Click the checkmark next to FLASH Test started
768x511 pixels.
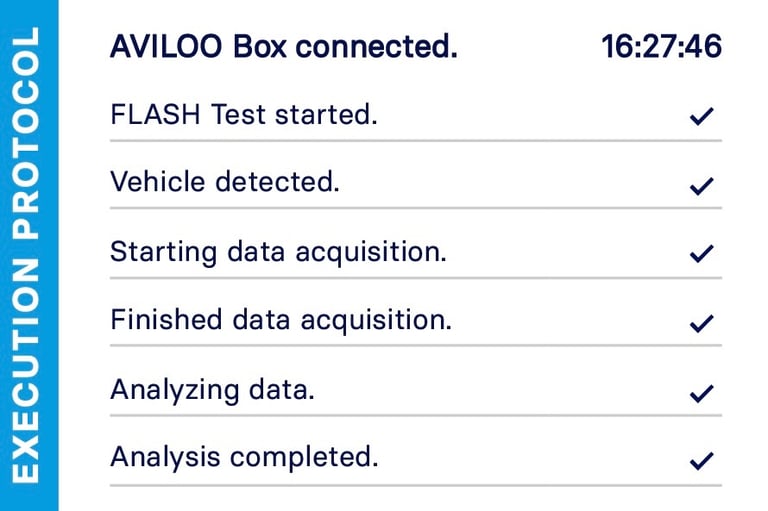pyautogui.click(x=701, y=116)
